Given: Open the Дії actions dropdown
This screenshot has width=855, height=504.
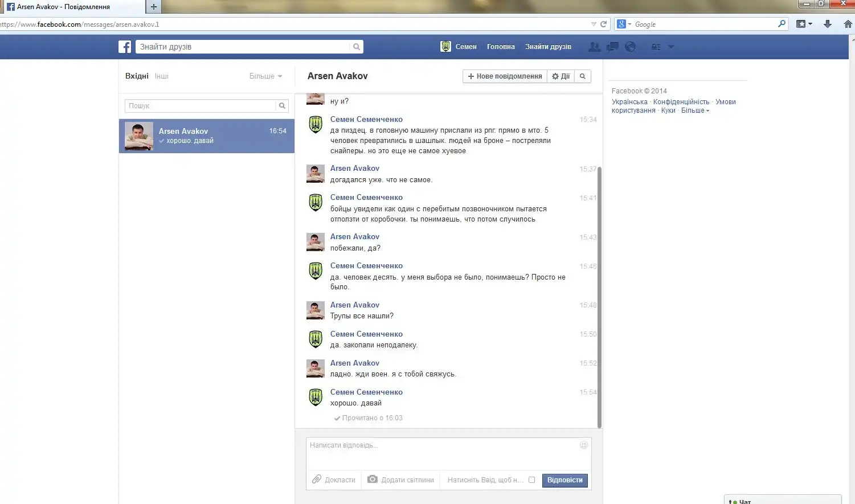Looking at the screenshot, I should [x=561, y=76].
